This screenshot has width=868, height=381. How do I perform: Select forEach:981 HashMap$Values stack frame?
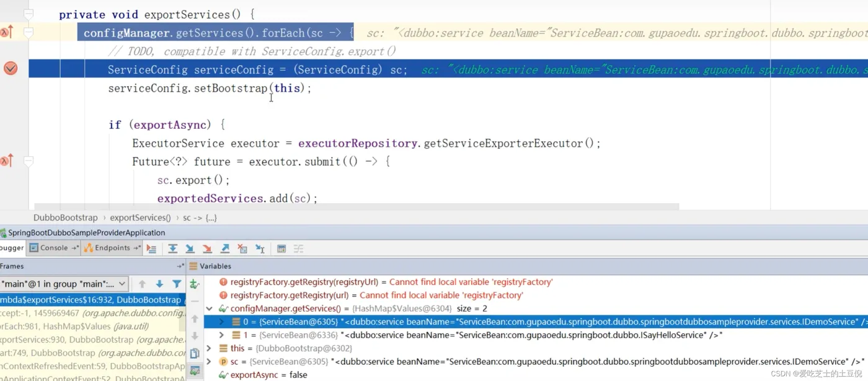[x=93, y=326]
